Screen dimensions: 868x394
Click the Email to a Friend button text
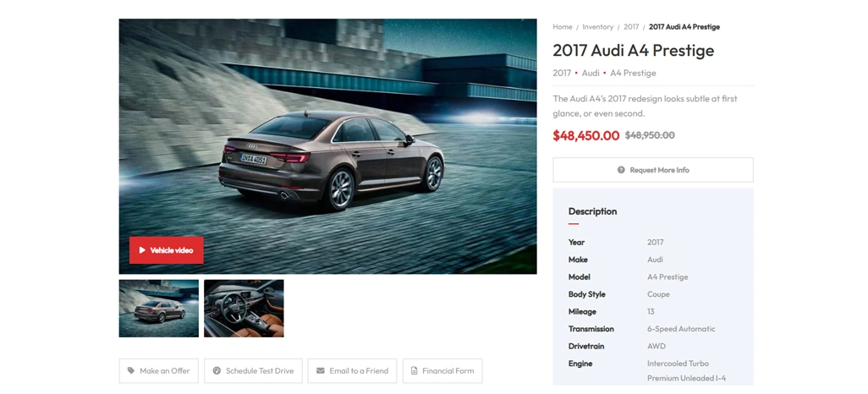point(359,371)
